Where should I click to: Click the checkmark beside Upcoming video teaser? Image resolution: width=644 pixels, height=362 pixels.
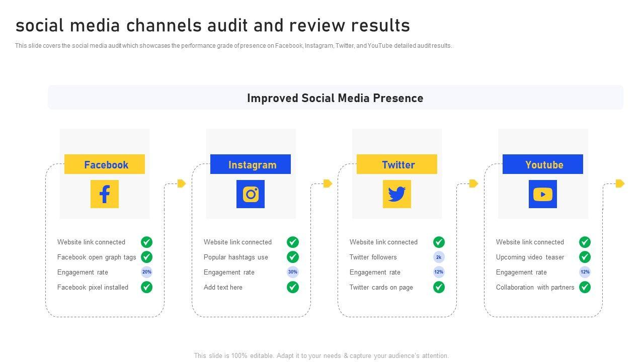coord(585,257)
